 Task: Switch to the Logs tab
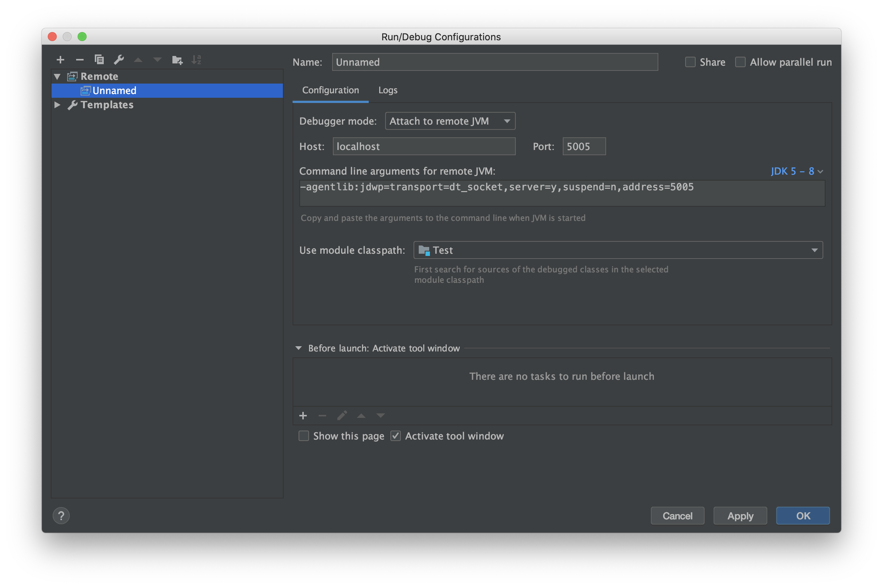pos(387,90)
